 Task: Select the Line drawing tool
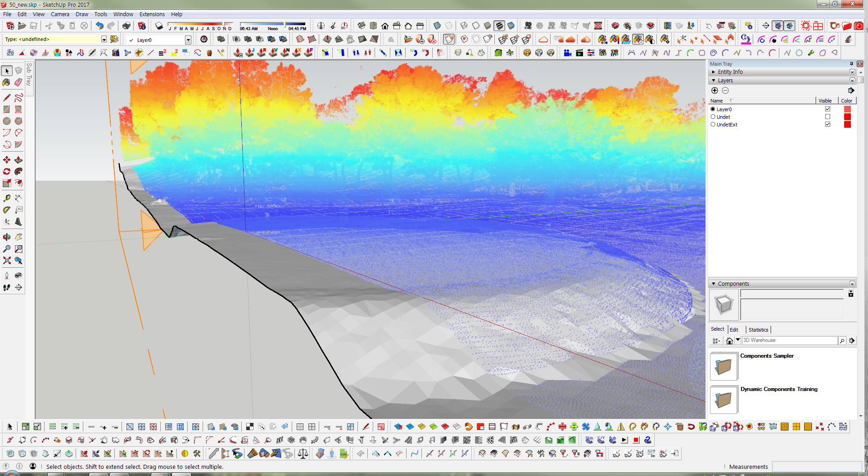(x=7, y=98)
